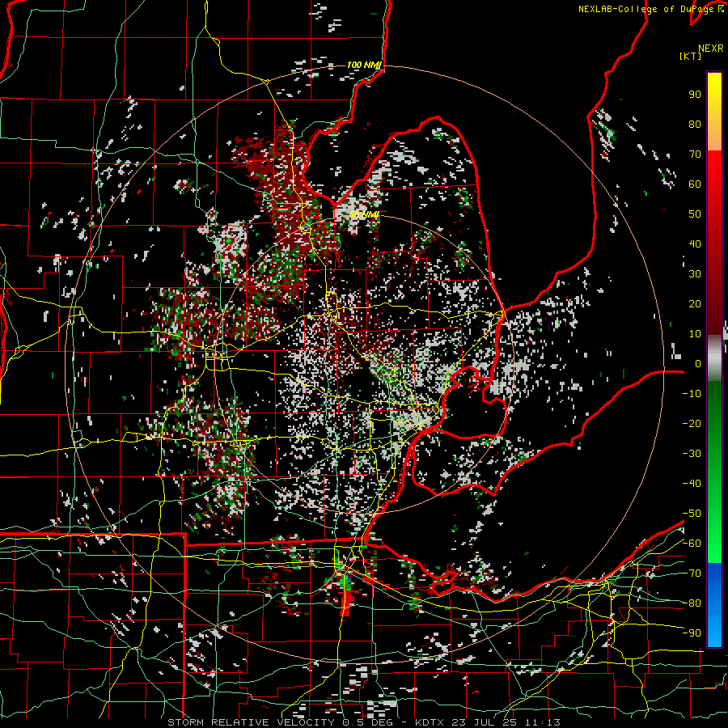Click the -50 value on the velocity scale
The height and width of the screenshot is (728, 728).
tap(692, 514)
